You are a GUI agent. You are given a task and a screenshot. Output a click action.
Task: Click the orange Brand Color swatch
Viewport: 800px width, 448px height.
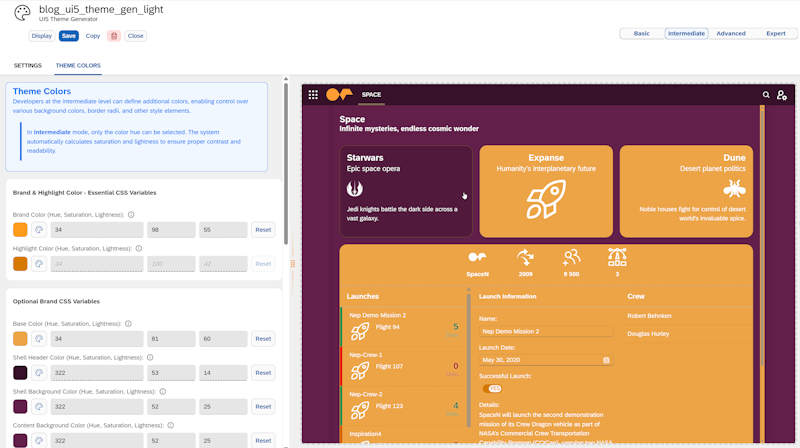tap(20, 230)
